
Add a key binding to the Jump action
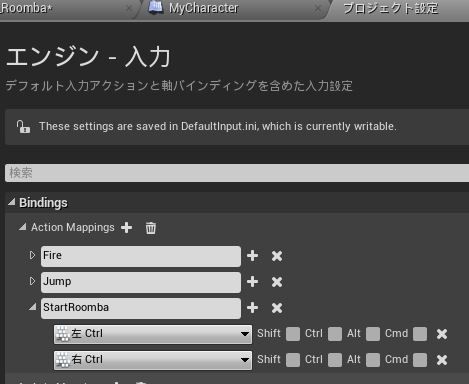pyautogui.click(x=252, y=282)
